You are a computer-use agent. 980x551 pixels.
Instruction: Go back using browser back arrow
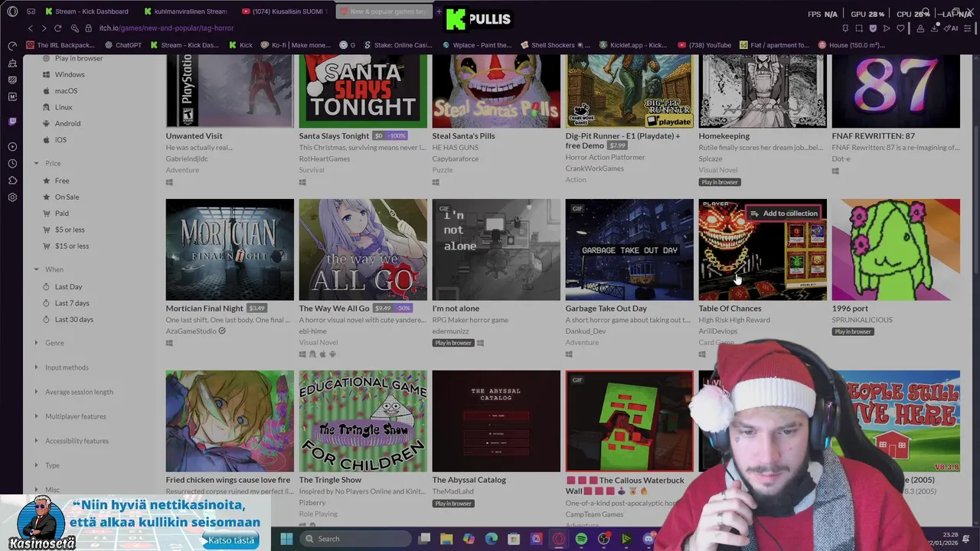pos(31,28)
